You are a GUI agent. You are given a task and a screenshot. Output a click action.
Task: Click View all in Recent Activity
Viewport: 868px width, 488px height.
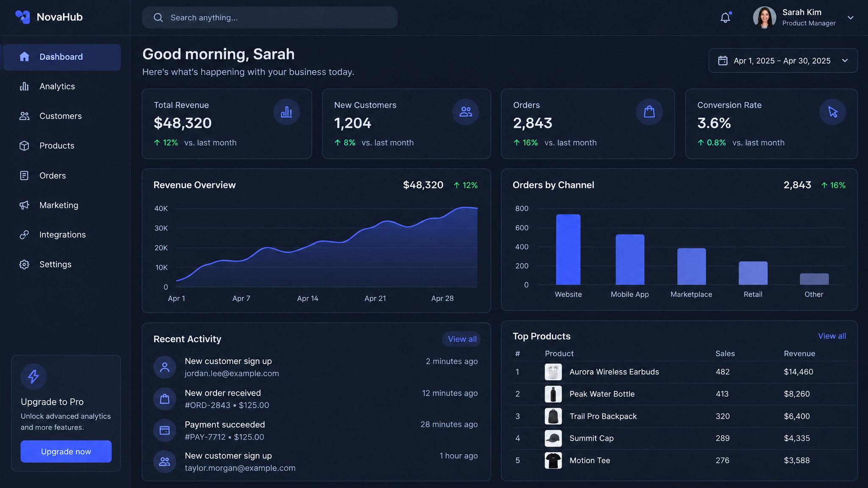point(462,339)
